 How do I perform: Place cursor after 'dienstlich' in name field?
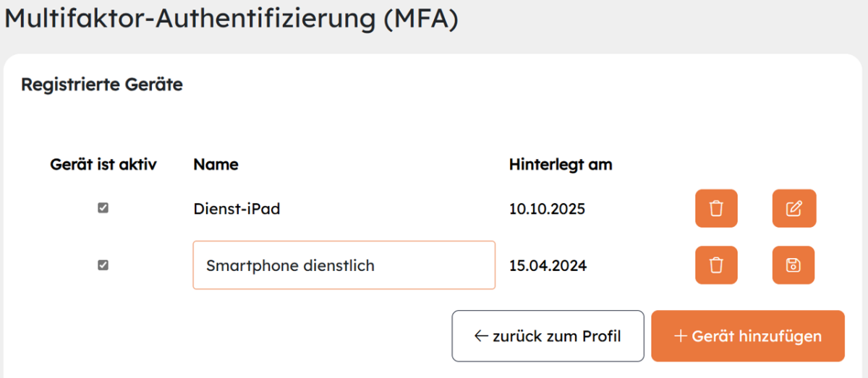coord(376,265)
